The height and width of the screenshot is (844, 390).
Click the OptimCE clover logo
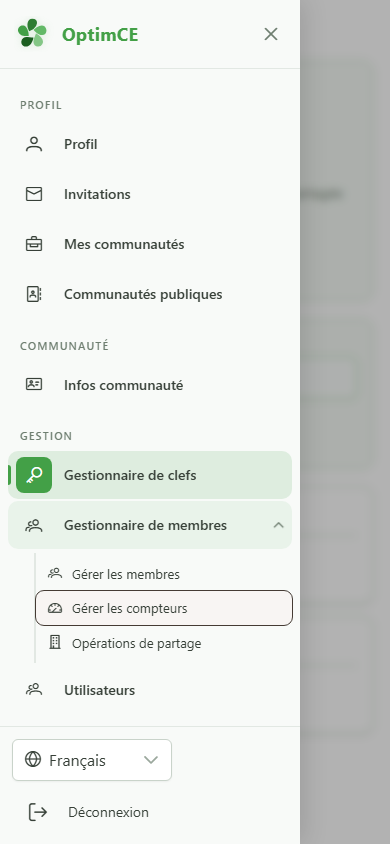(x=32, y=34)
